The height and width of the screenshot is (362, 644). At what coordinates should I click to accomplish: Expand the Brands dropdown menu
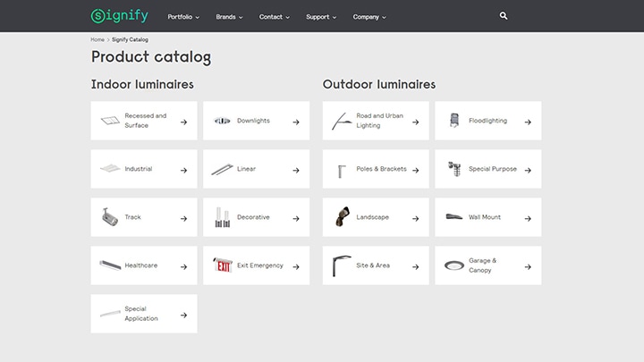[230, 17]
